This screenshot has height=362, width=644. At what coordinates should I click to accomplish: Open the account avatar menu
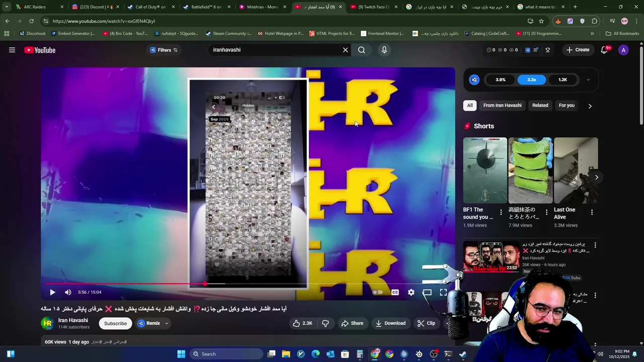(623, 50)
